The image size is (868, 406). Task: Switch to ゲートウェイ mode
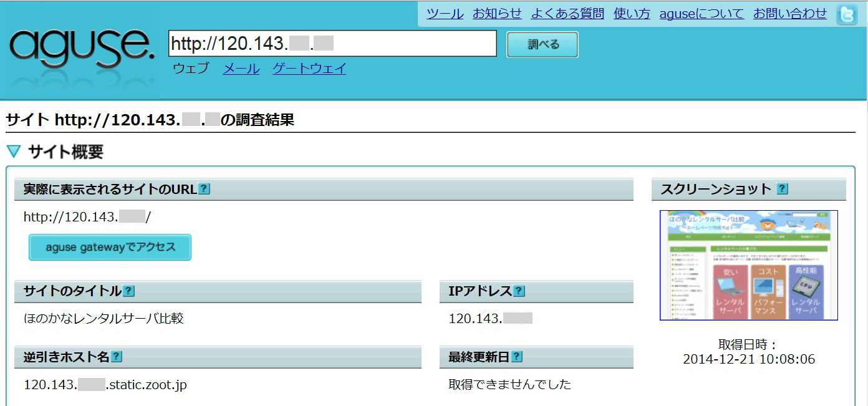[309, 69]
